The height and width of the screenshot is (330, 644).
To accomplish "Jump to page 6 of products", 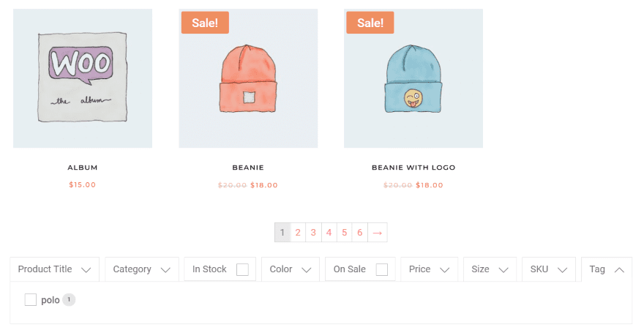I will pyautogui.click(x=359, y=233).
